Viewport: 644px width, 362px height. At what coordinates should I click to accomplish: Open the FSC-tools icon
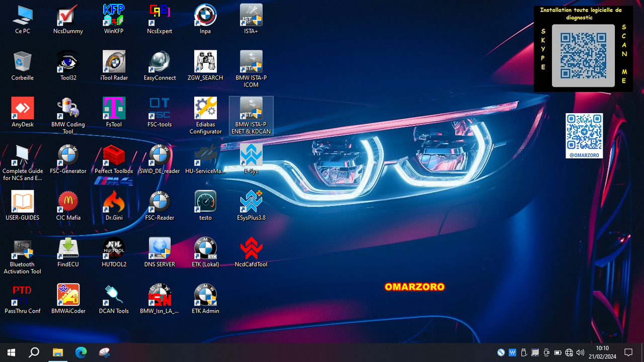(x=159, y=113)
